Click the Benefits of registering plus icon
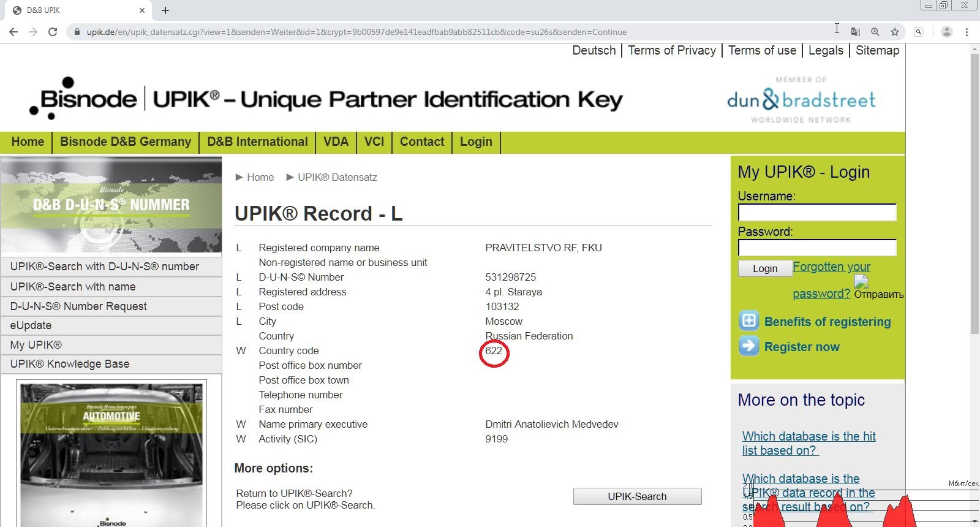The image size is (980, 527). [748, 321]
